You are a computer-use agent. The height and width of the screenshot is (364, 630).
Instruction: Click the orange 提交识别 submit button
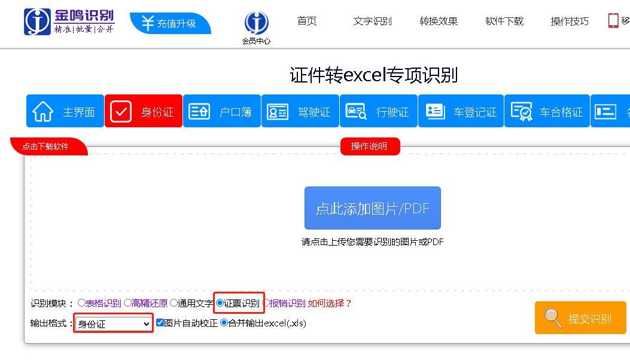coord(579,317)
